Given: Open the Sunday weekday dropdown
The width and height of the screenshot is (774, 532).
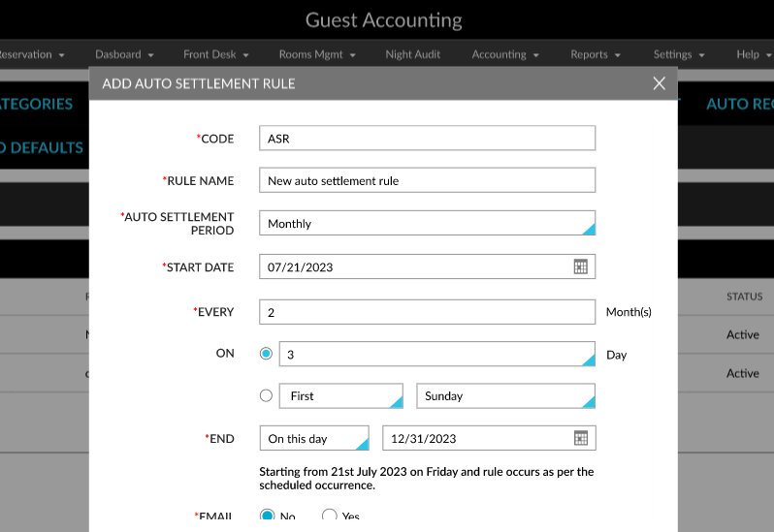Looking at the screenshot, I should 505,396.
